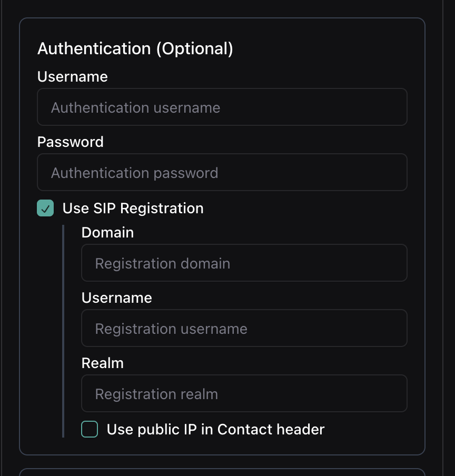Click the teal checkmark icon
This screenshot has height=476, width=455.
click(45, 209)
